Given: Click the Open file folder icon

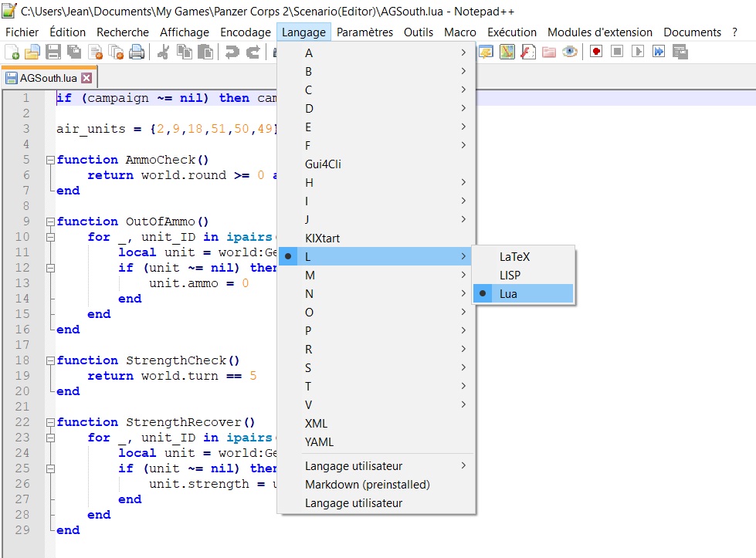Looking at the screenshot, I should click(32, 52).
